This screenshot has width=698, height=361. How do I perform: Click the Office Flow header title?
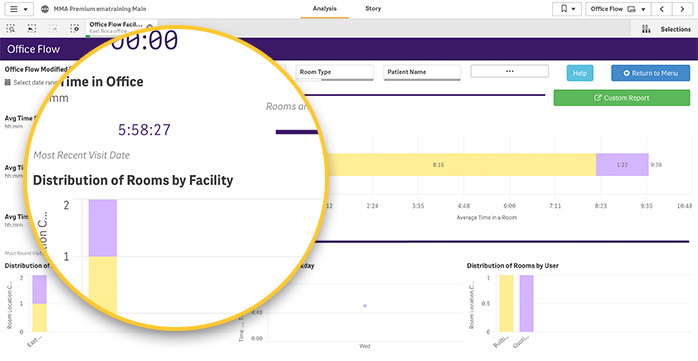click(x=33, y=49)
